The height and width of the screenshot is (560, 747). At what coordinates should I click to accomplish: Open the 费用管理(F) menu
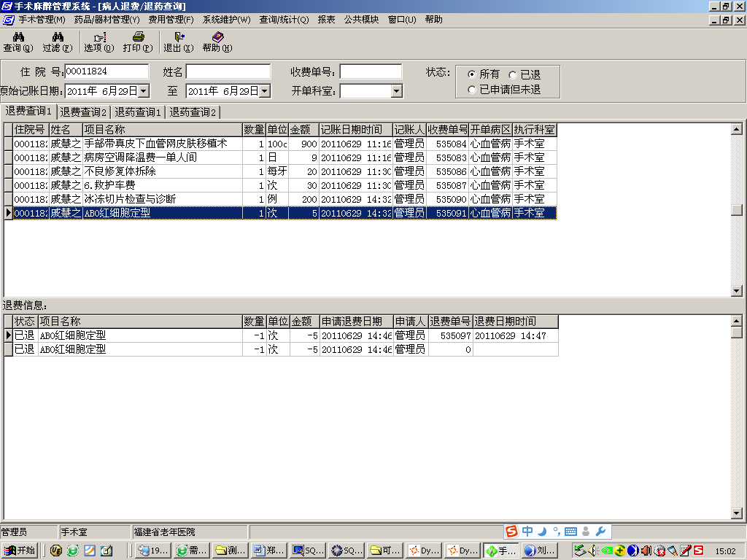tap(171, 20)
